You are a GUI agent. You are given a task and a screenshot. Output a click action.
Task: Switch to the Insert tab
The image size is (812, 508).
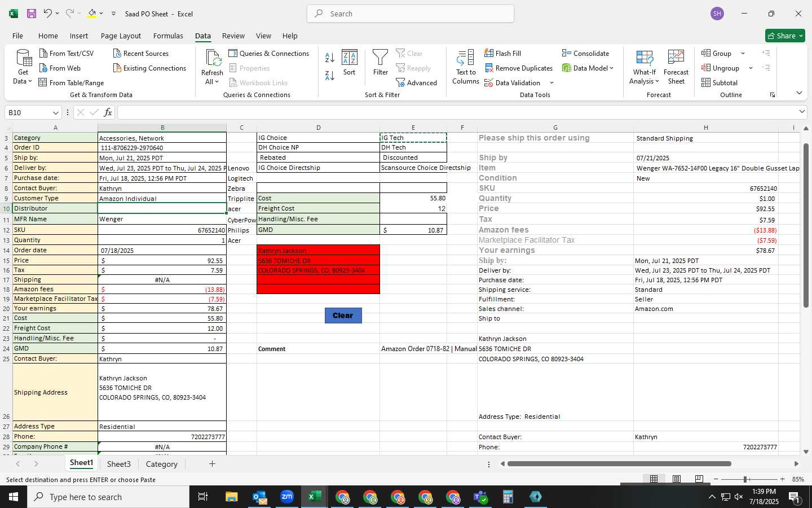coord(79,36)
